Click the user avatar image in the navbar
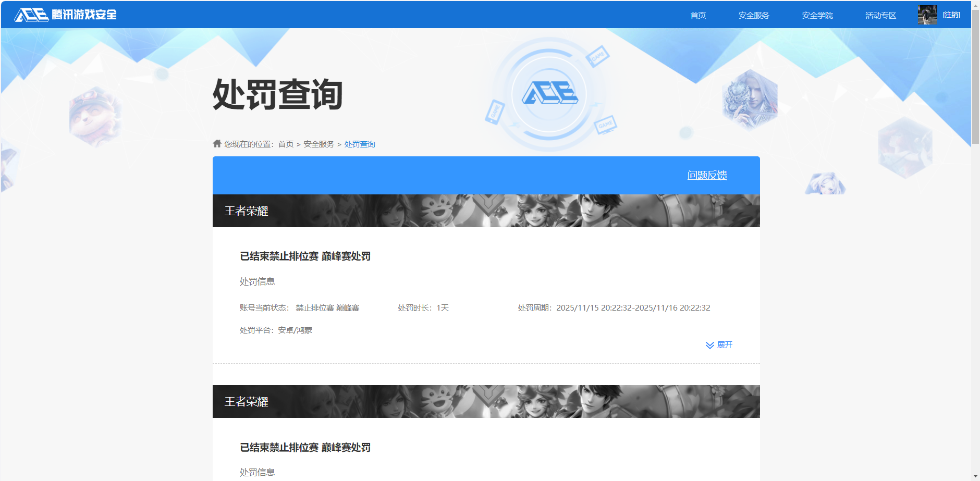Viewport: 980px width, 481px height. point(927,14)
